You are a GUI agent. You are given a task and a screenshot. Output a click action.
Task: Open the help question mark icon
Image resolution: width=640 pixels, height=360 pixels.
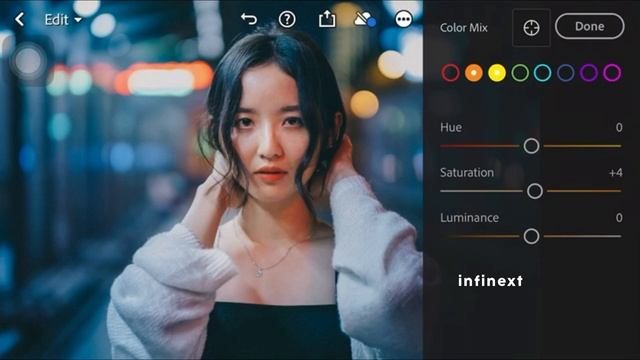(x=287, y=19)
